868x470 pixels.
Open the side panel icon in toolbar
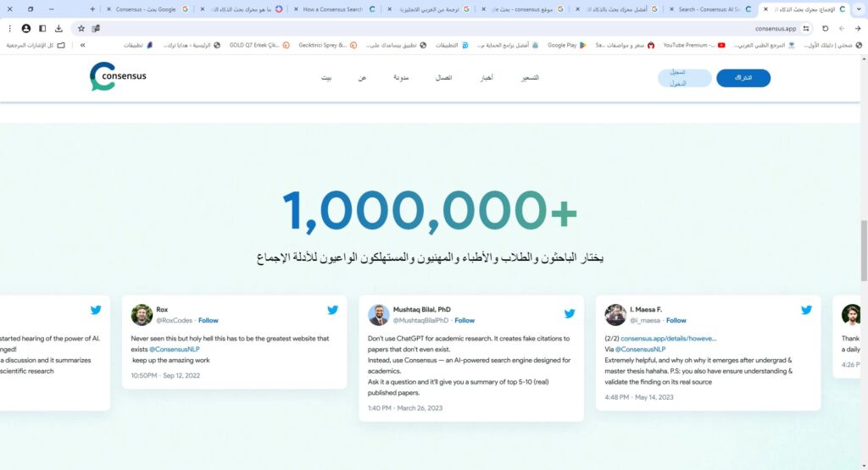click(x=42, y=28)
